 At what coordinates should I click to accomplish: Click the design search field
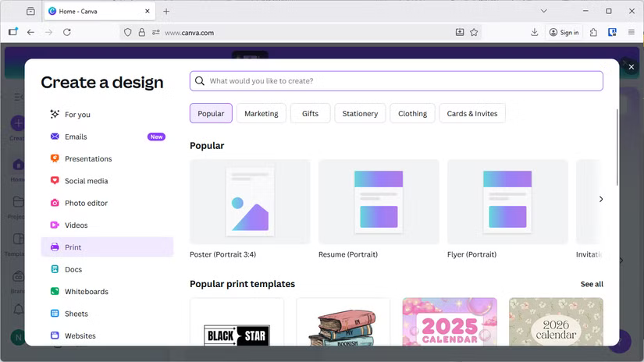(x=396, y=81)
